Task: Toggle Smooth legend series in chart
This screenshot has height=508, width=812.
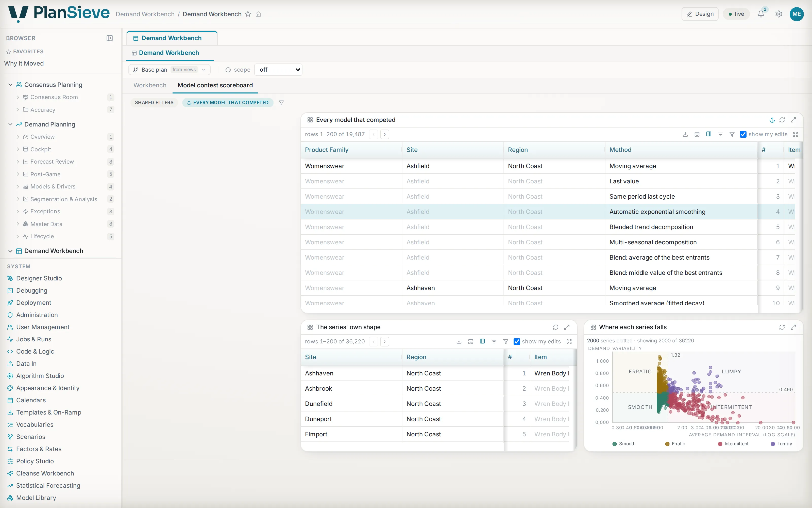Action: pos(624,444)
